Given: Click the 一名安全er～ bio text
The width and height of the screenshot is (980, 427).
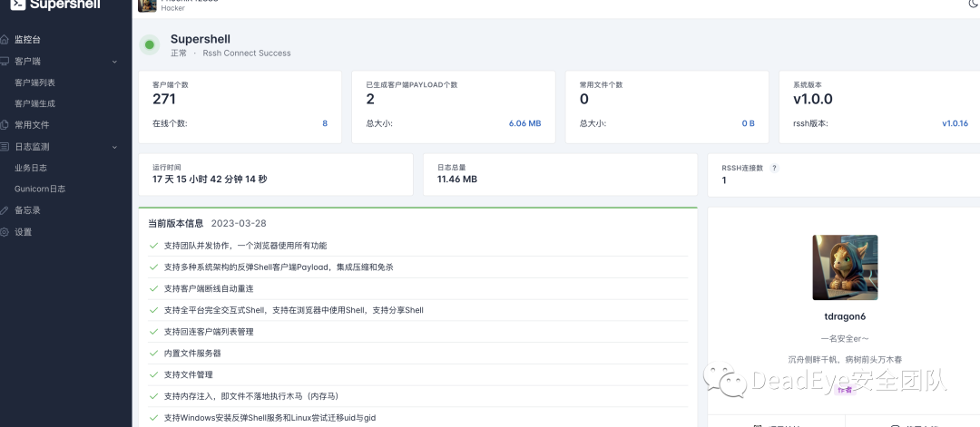Looking at the screenshot, I should [845, 338].
